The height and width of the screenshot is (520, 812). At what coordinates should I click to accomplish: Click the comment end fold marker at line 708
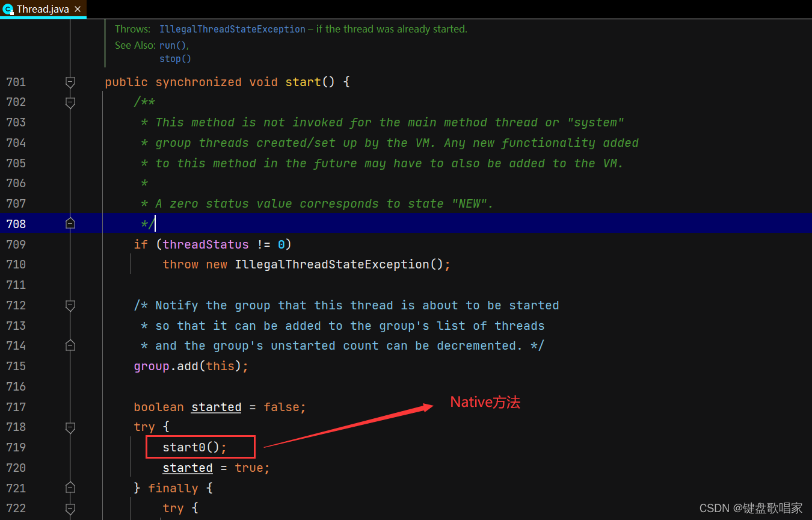point(70,224)
